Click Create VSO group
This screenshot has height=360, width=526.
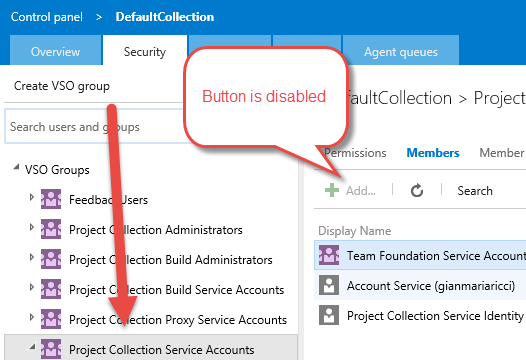tap(62, 86)
